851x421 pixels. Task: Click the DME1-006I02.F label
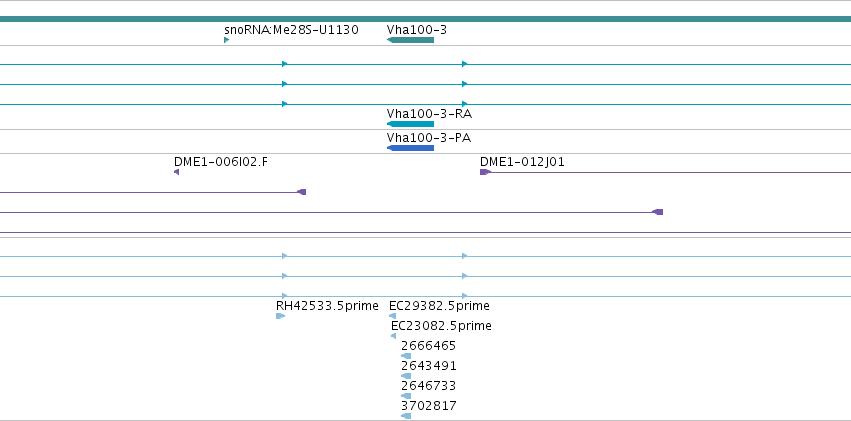(221, 162)
